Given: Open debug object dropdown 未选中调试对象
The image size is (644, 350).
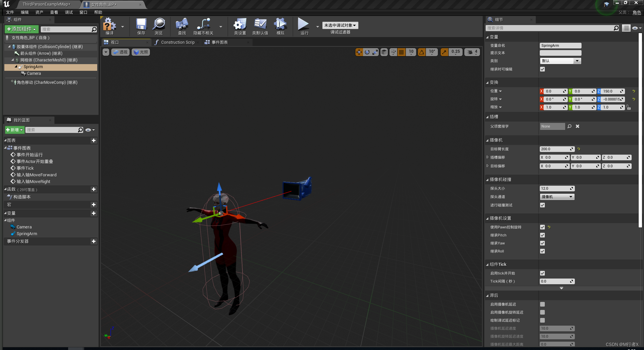Looking at the screenshot, I should 340,25.
